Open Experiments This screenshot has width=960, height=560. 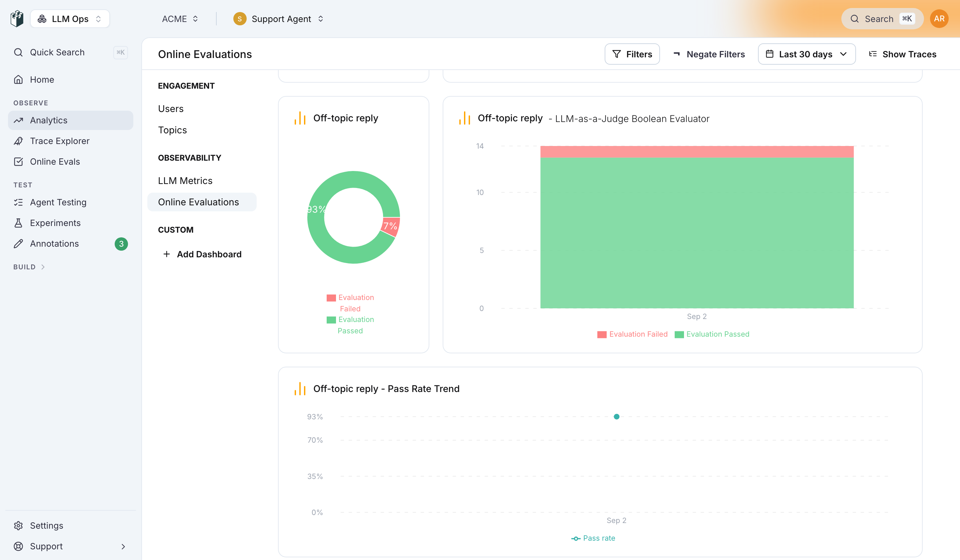70,223
